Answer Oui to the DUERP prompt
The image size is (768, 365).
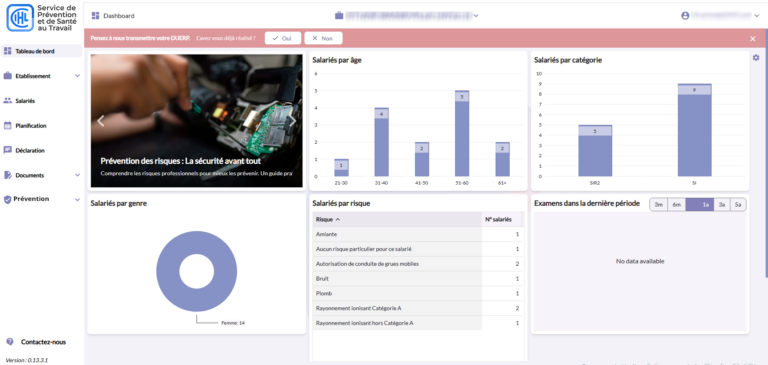click(283, 38)
